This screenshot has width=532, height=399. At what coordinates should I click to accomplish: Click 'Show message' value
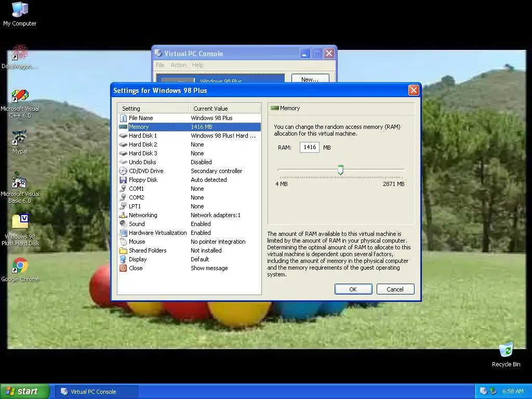209,268
